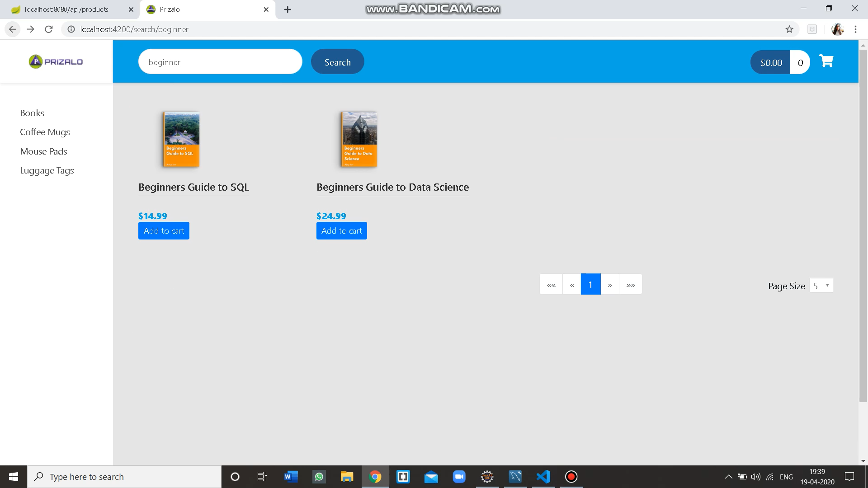Open WhatsApp from the taskbar
The height and width of the screenshot is (488, 868).
319,476
